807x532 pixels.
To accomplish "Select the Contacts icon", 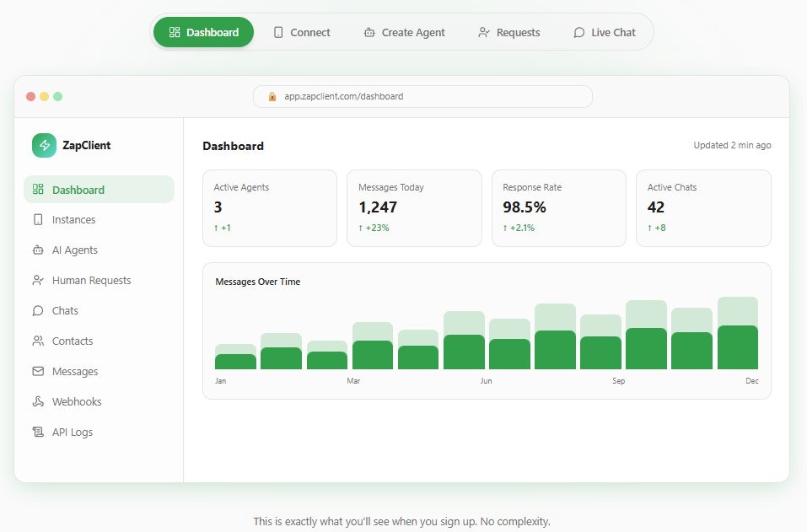I will (x=37, y=341).
